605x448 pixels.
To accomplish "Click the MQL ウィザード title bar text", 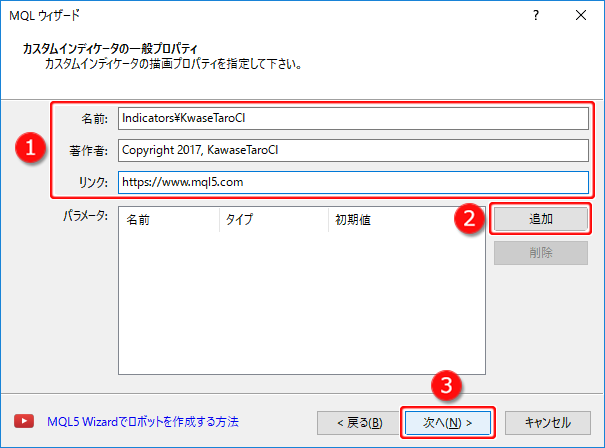I will [x=45, y=15].
